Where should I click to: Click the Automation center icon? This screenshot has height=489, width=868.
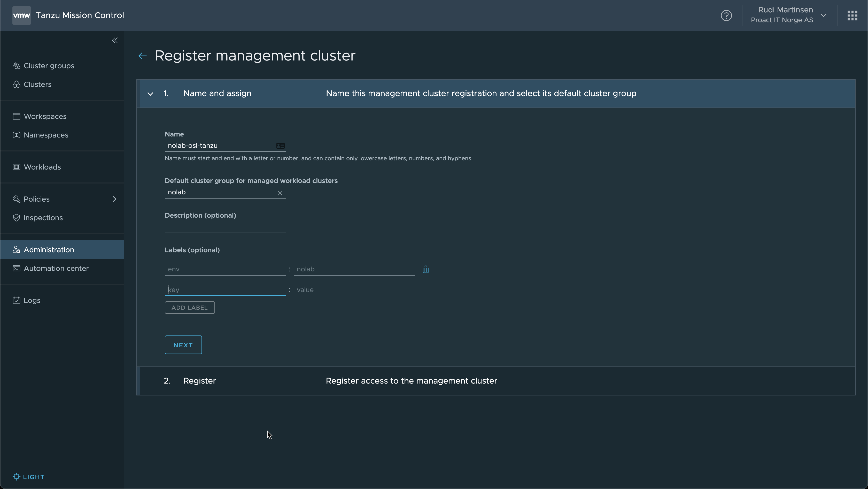pyautogui.click(x=16, y=268)
